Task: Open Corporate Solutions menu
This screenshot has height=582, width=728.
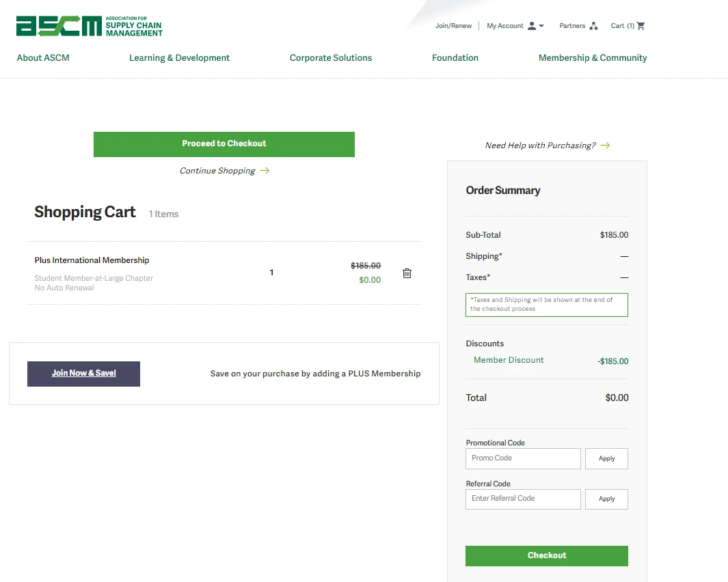Action: 331,57
